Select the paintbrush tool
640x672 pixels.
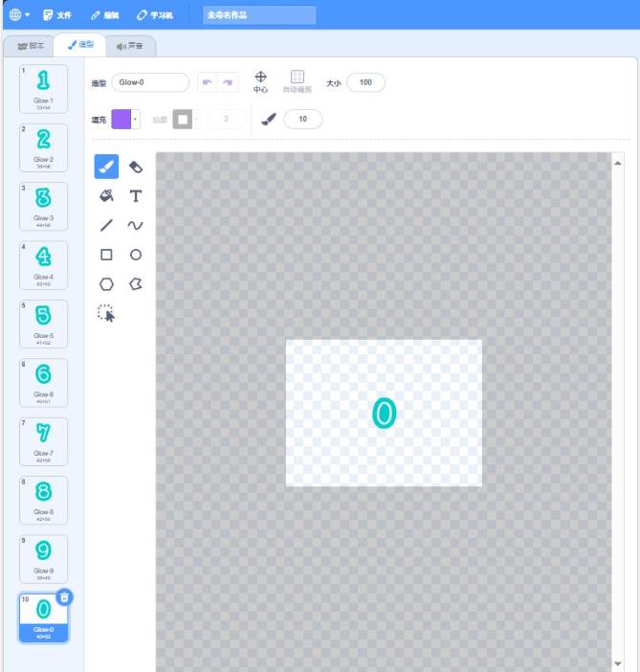(106, 167)
